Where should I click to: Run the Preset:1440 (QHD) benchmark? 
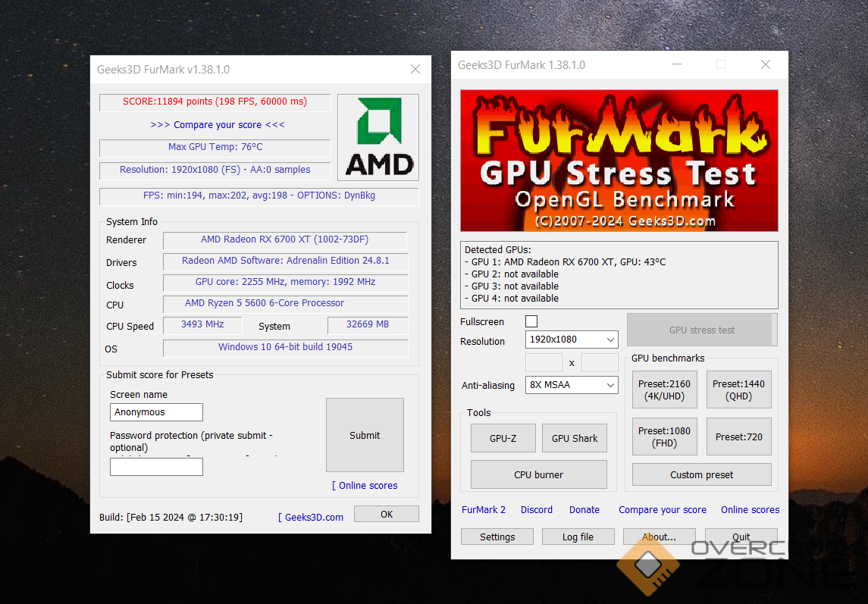[x=738, y=390]
